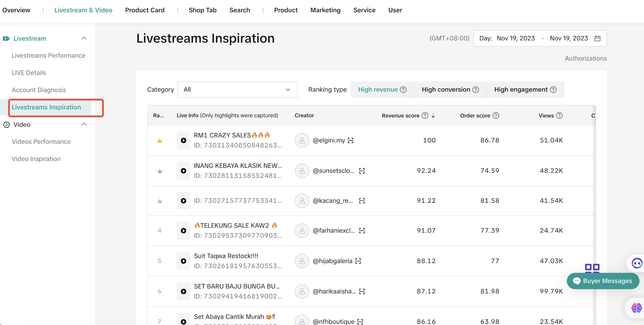Play the Suit Taqwa Restock livestream video
The width and height of the screenshot is (644, 325).
pos(183,261)
